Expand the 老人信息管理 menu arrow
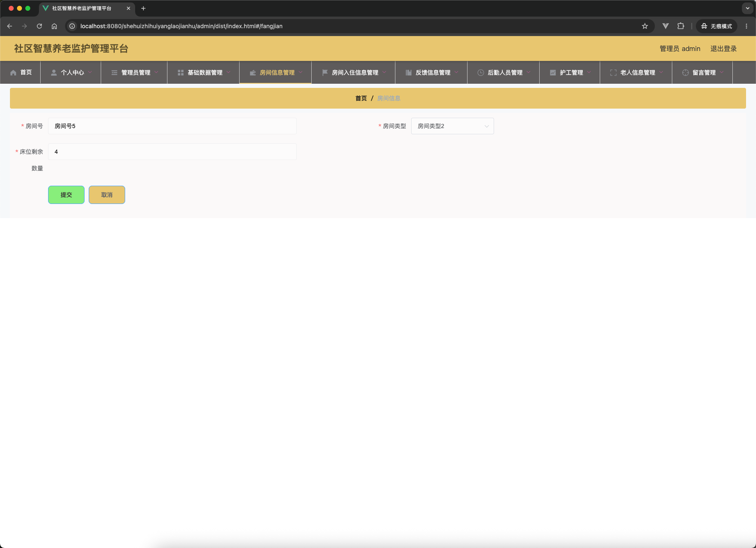 tap(661, 72)
